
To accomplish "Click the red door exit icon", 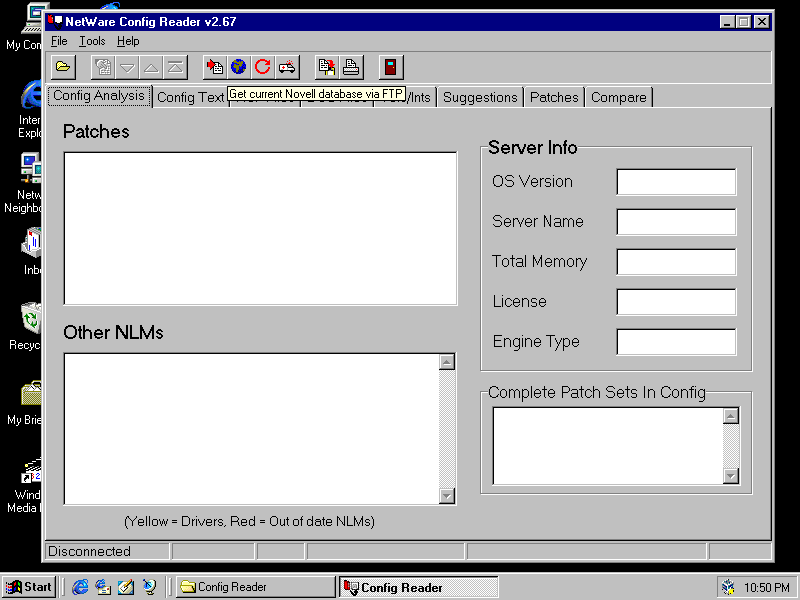I will point(391,67).
